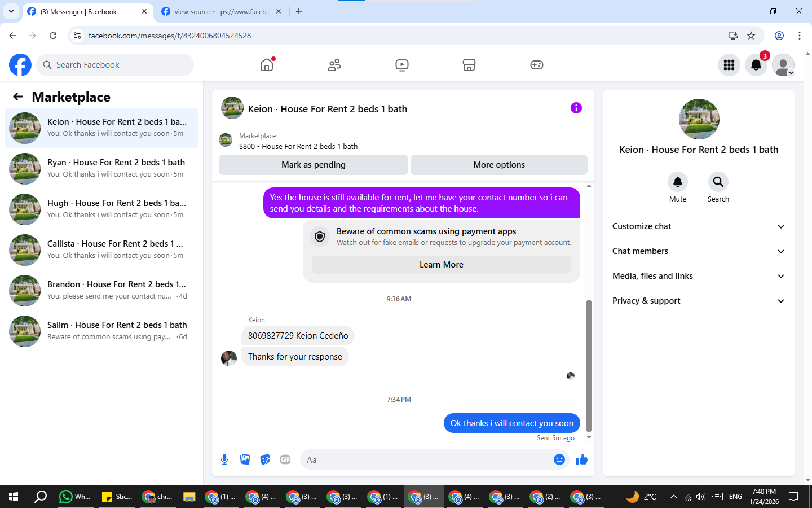Click the 'Thanks for your response' message

295,357
